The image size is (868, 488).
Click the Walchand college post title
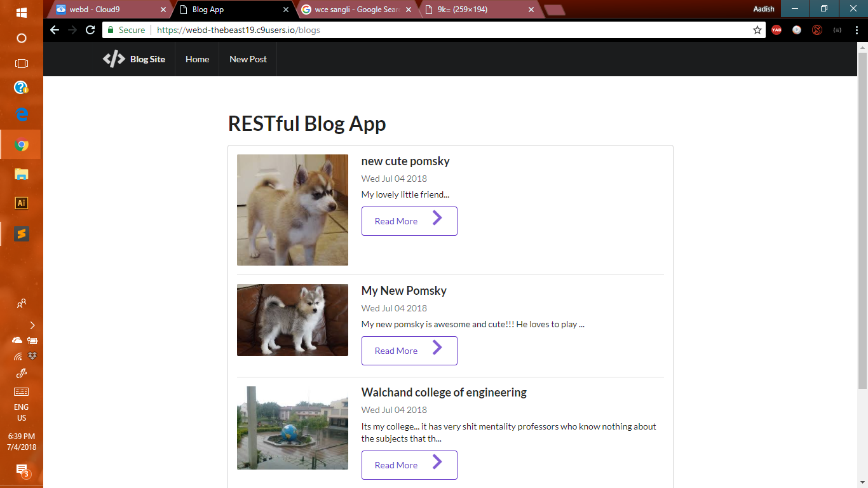click(444, 392)
